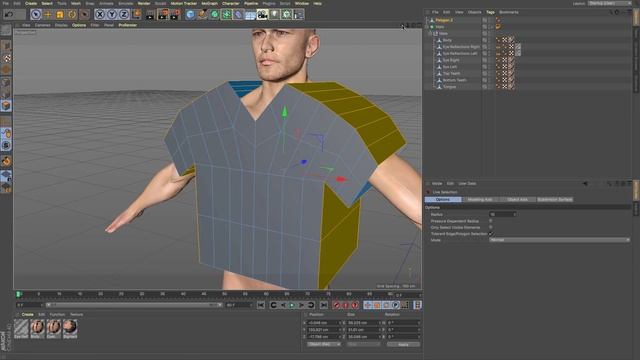Image resolution: width=640 pixels, height=360 pixels.
Task: Click the Apply button in Coordinates
Action: pos(403,344)
